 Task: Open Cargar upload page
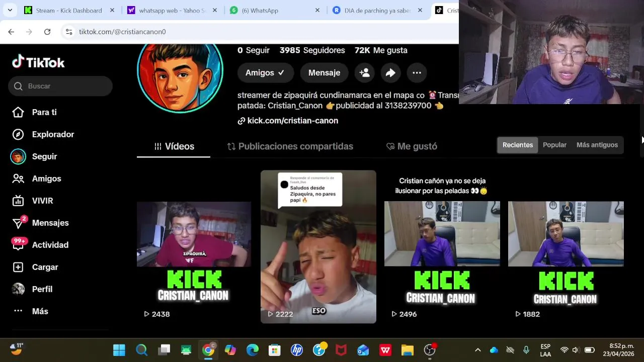click(45, 267)
